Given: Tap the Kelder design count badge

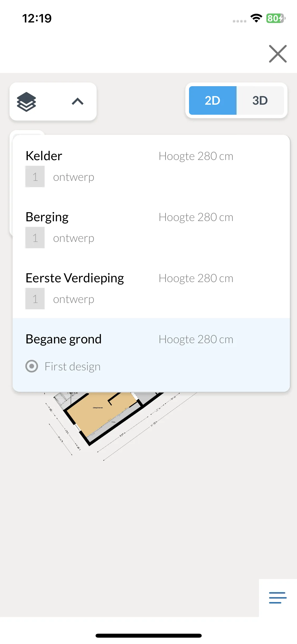Looking at the screenshot, I should tap(35, 177).
